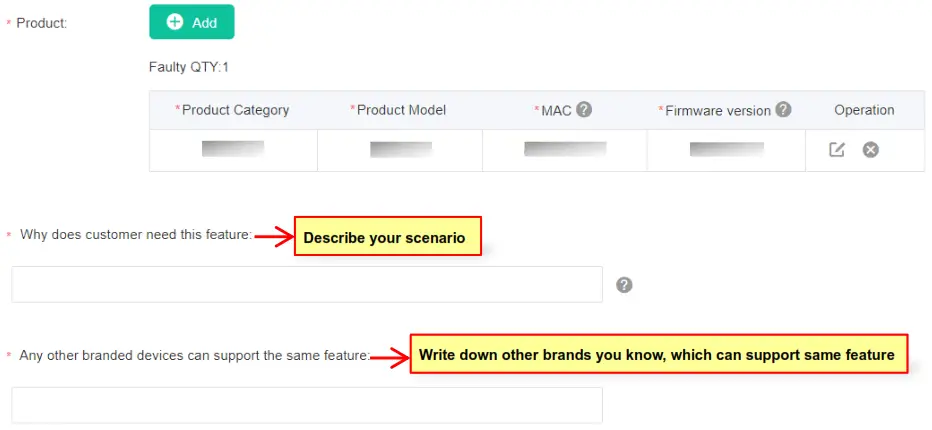Click the Firmware version help icon
Viewport: 932px width, 430px height.
point(784,110)
